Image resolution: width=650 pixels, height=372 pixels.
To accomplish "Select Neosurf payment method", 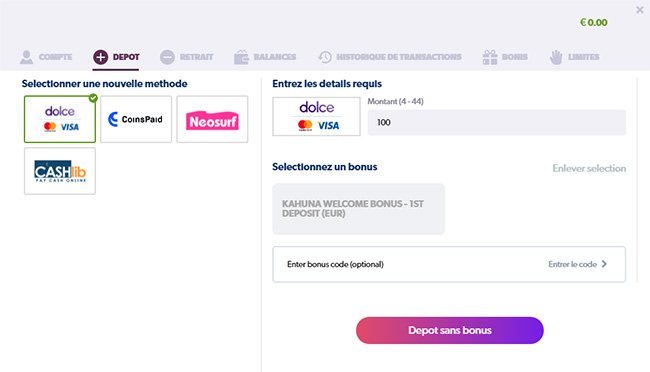I will [212, 119].
